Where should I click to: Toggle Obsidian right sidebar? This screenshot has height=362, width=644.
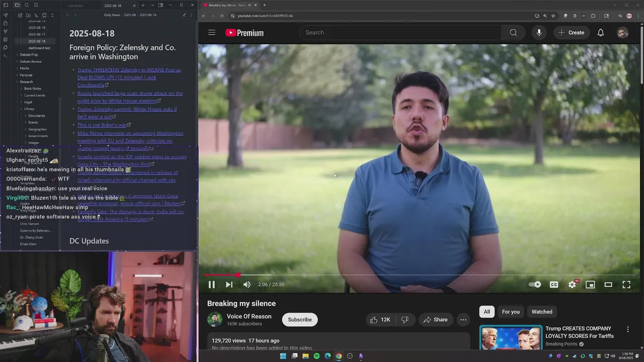(160, 5)
